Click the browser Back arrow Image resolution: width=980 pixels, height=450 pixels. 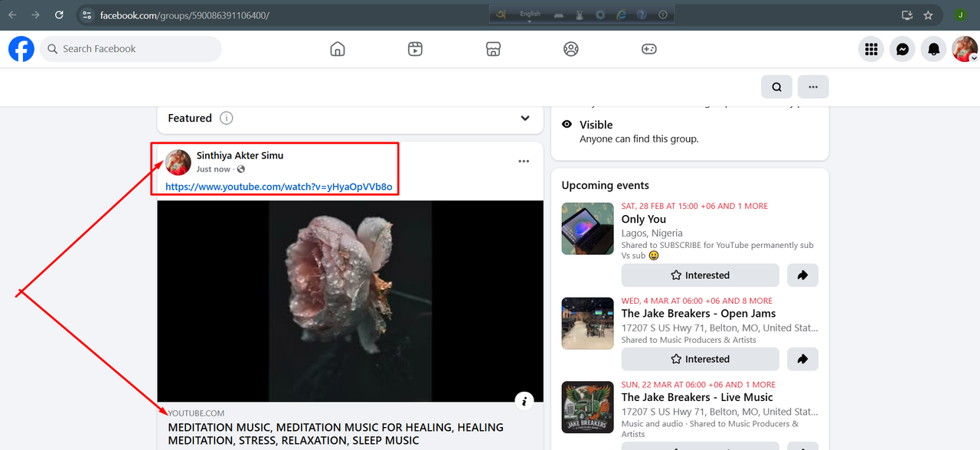[12, 15]
